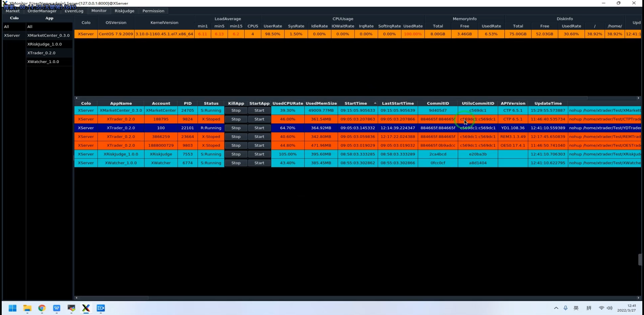Open File Explorer from the taskbar
The height and width of the screenshot is (315, 644).
point(27,308)
